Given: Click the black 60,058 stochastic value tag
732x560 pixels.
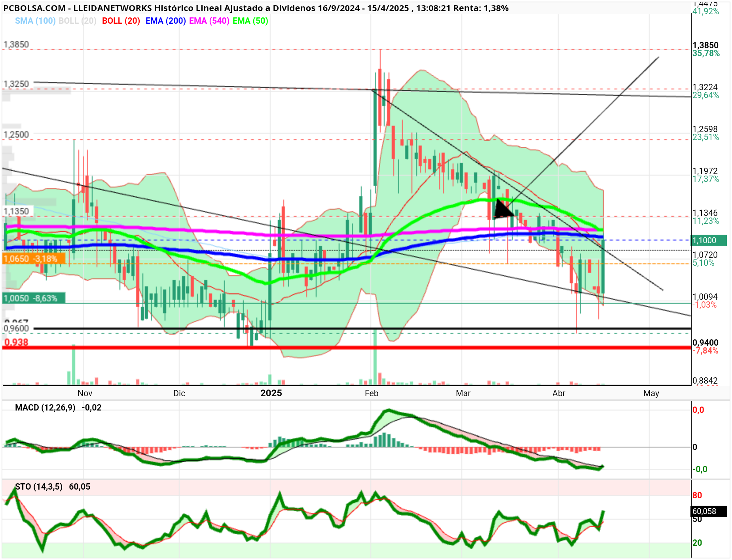Looking at the screenshot, I should point(709,511).
